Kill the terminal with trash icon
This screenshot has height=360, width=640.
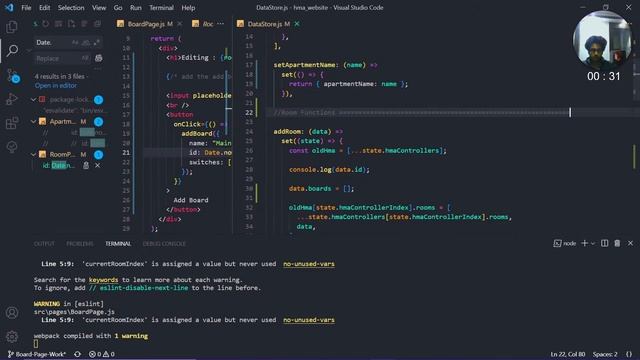617,243
